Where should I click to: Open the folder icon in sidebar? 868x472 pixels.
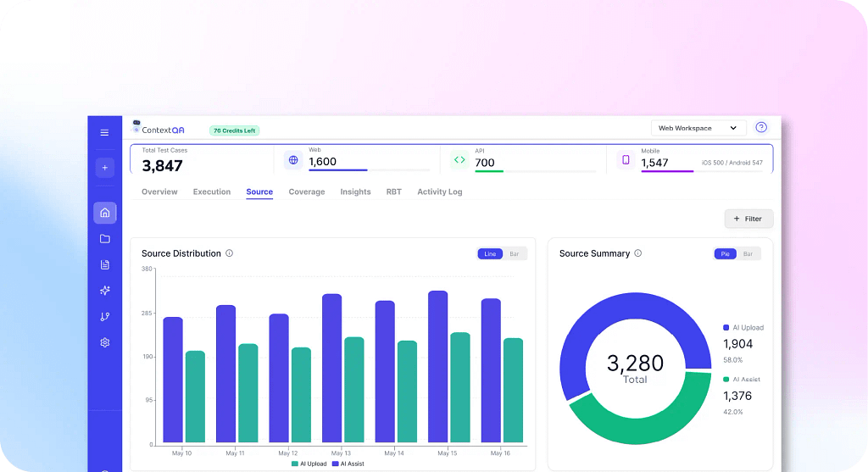click(x=104, y=239)
